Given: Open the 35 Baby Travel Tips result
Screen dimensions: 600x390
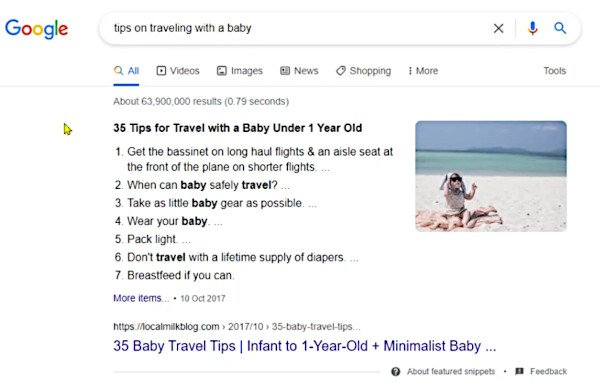Looking at the screenshot, I should [x=305, y=346].
